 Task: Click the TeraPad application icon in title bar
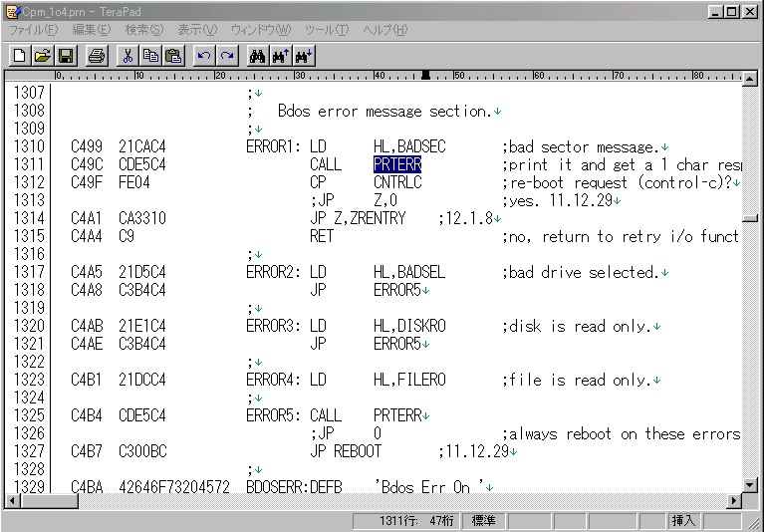[x=13, y=11]
